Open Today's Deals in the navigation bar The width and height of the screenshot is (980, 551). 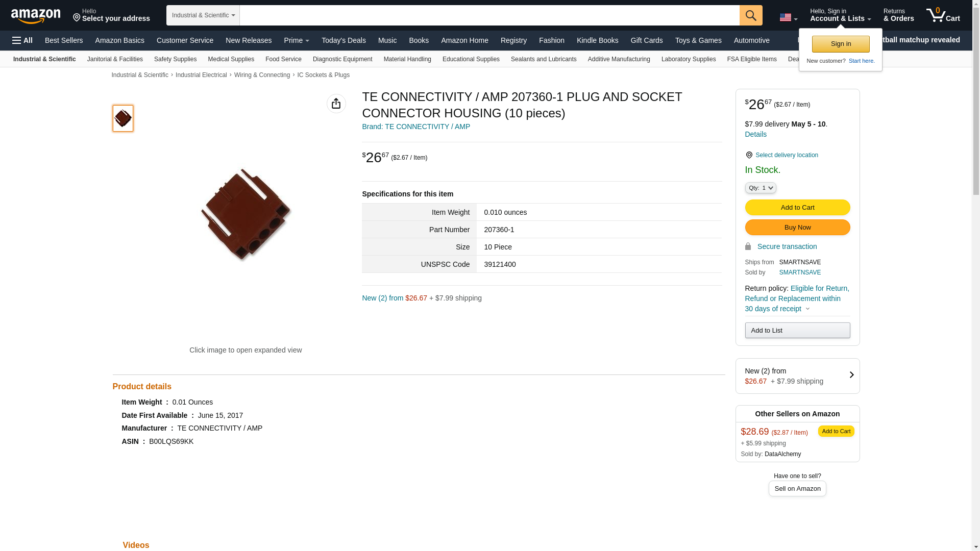pos(344,40)
